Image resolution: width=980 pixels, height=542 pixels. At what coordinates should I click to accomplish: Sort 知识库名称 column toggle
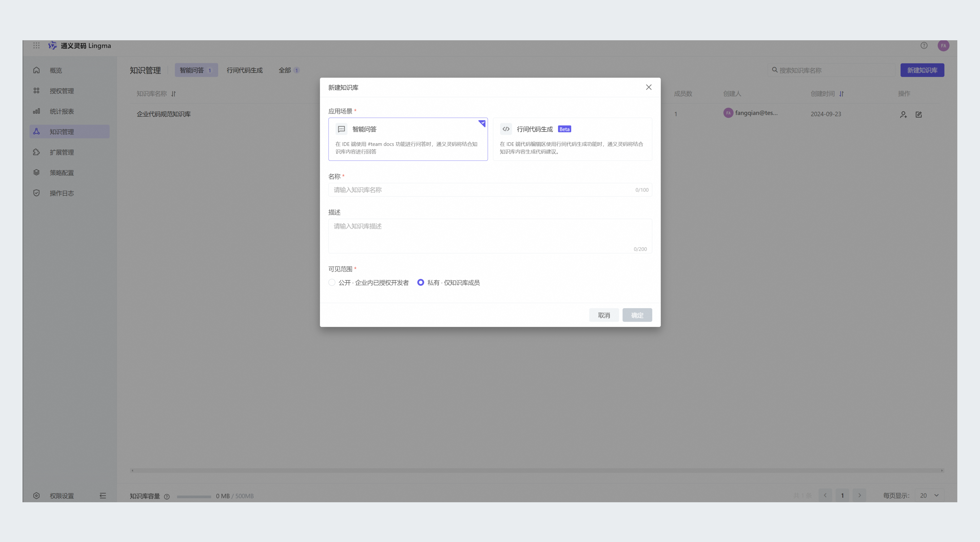[174, 94]
